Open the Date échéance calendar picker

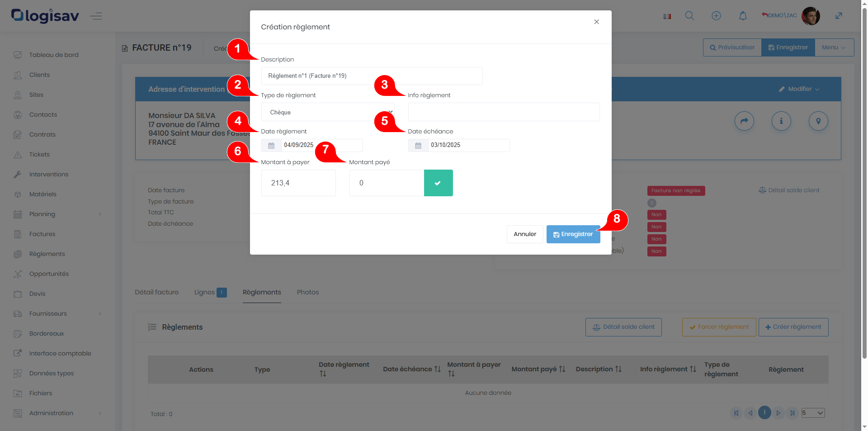(418, 146)
